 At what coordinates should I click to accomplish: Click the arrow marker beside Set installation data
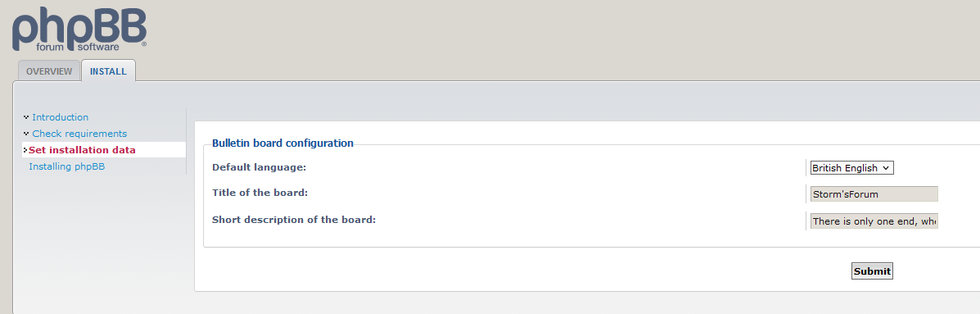pos(25,150)
